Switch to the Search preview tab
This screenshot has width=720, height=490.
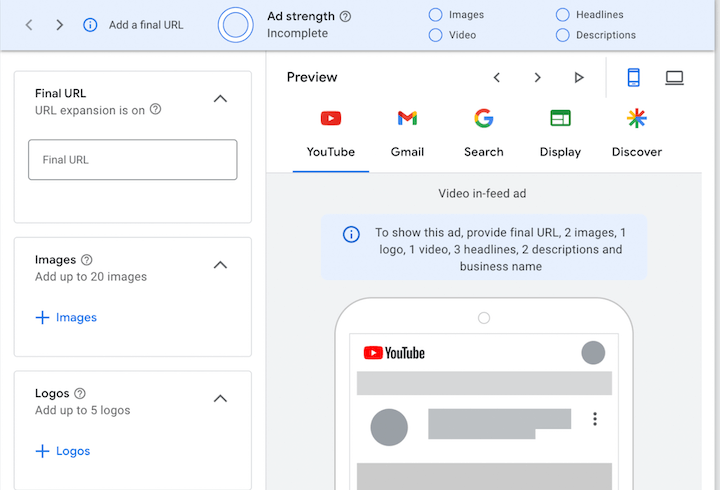coord(484,139)
